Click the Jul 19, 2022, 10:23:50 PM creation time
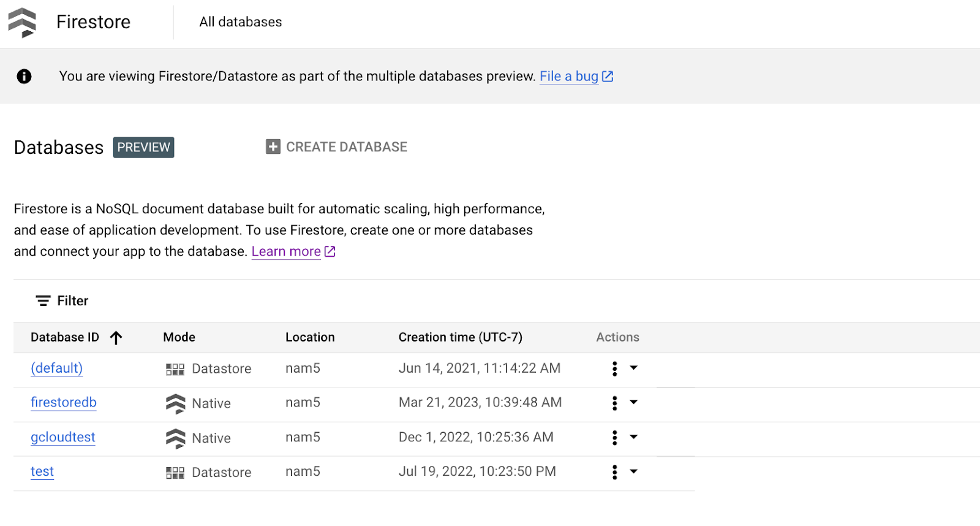 477,471
